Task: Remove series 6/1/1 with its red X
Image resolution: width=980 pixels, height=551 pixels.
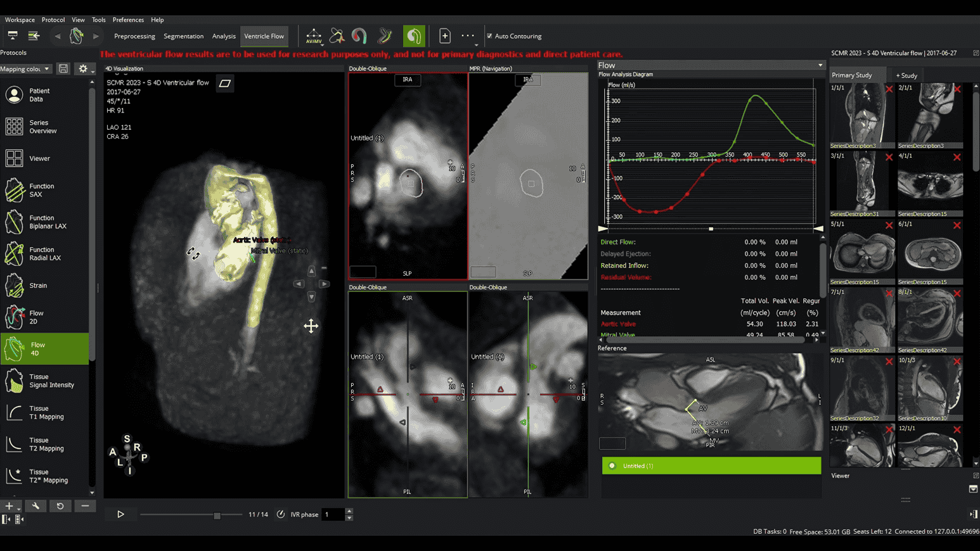Action: 957,225
